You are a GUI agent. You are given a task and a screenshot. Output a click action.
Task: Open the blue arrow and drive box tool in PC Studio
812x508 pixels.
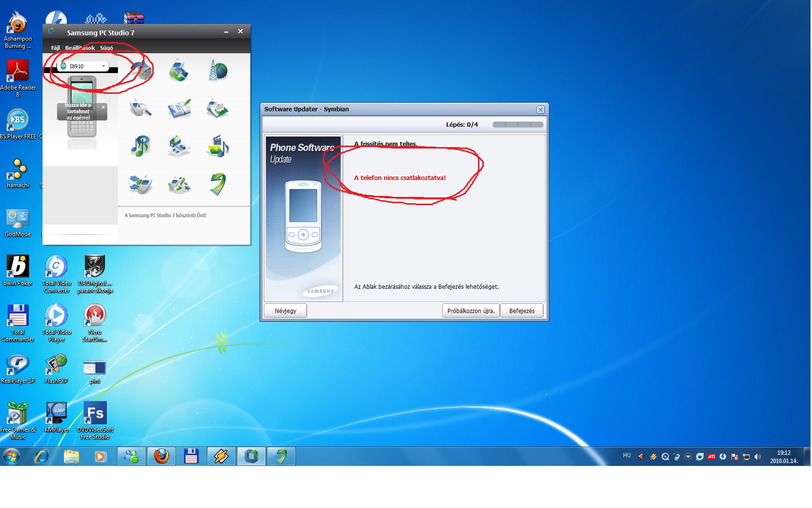click(x=141, y=71)
